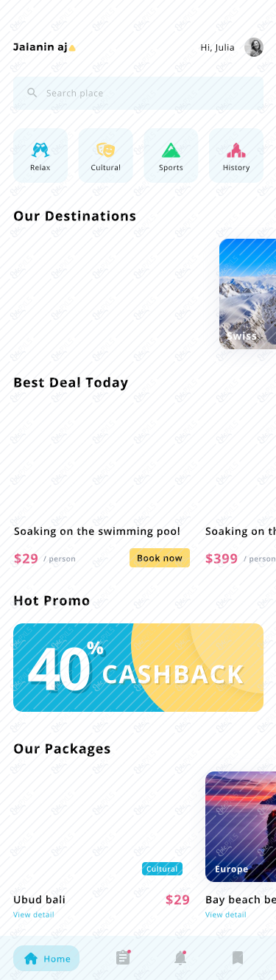Open the Relax category with glasses icon
Image resolution: width=276 pixels, height=980 pixels.
tap(40, 155)
